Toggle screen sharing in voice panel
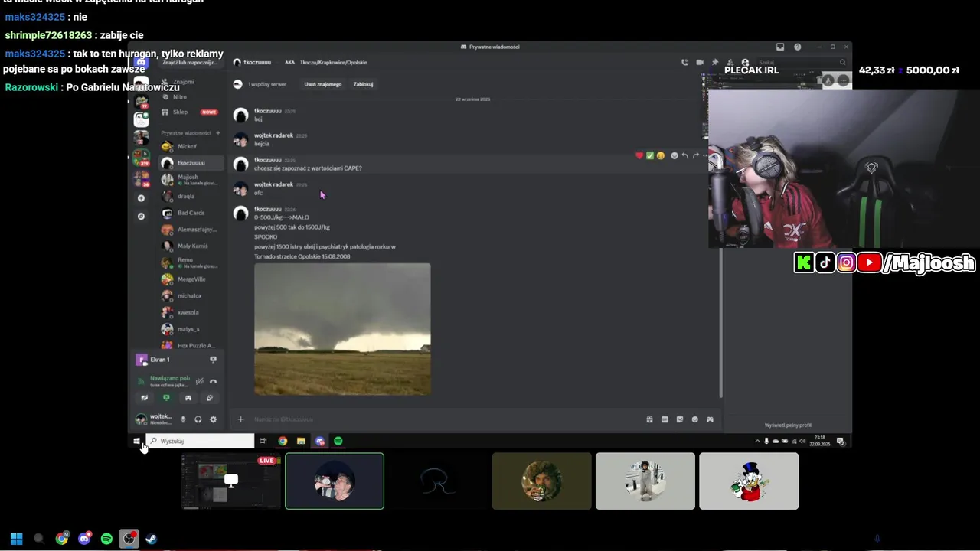This screenshot has width=980, height=551. (x=166, y=398)
